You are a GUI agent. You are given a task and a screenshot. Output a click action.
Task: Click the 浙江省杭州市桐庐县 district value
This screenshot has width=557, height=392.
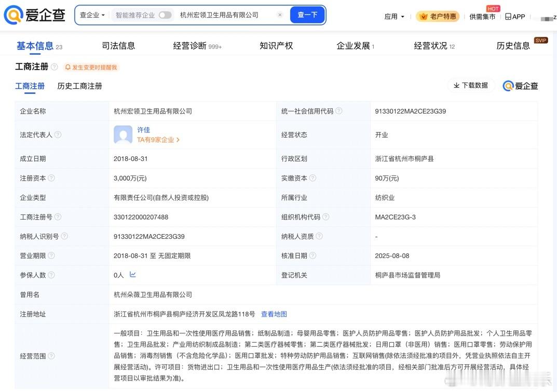(x=404, y=159)
